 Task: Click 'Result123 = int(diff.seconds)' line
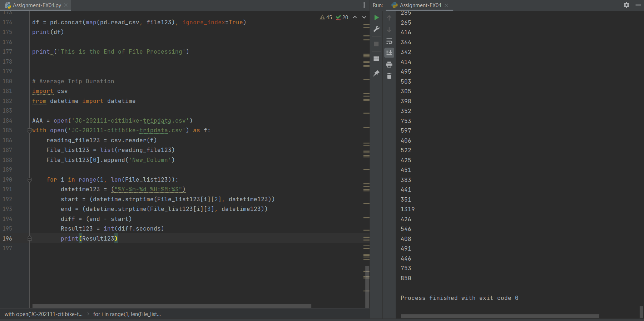[x=112, y=229]
